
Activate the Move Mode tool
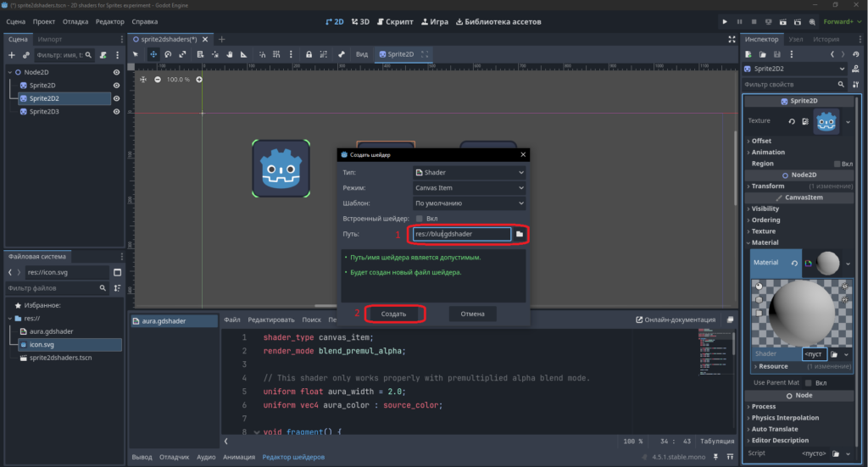coord(153,54)
